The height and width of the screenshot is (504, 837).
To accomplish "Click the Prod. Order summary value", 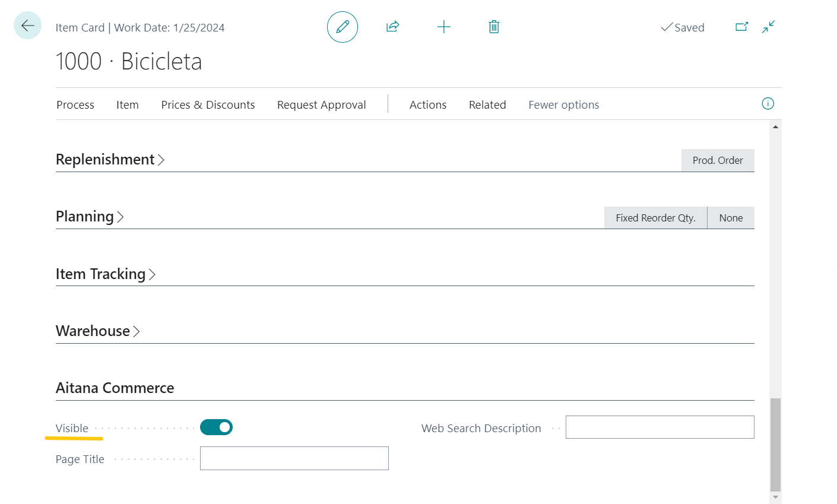I will (718, 160).
